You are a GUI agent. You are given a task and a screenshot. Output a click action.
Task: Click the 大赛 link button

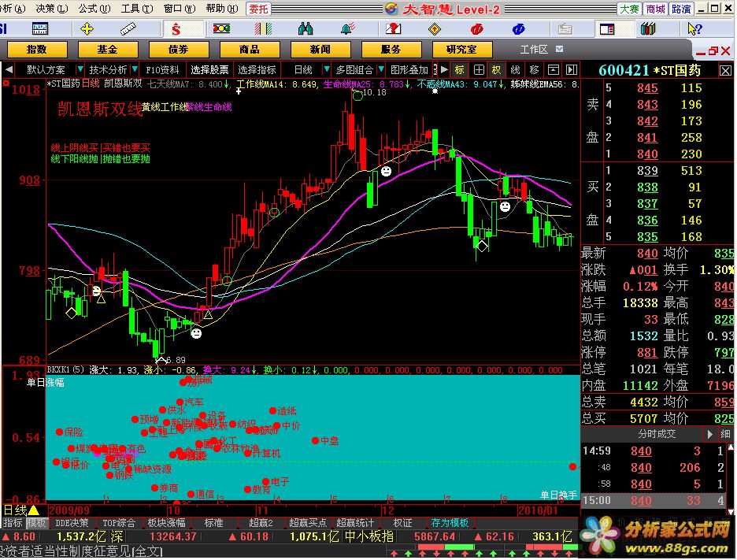(x=629, y=9)
